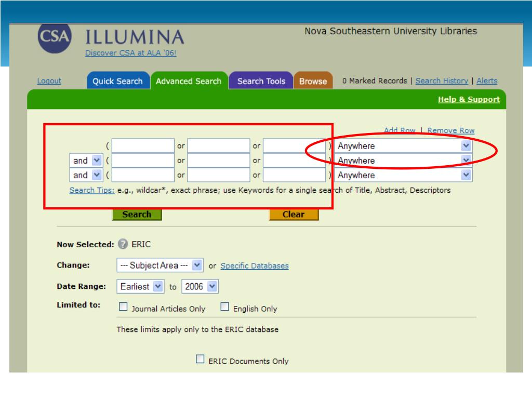
Task: Open the ERIC database help question-mark icon
Action: (123, 244)
